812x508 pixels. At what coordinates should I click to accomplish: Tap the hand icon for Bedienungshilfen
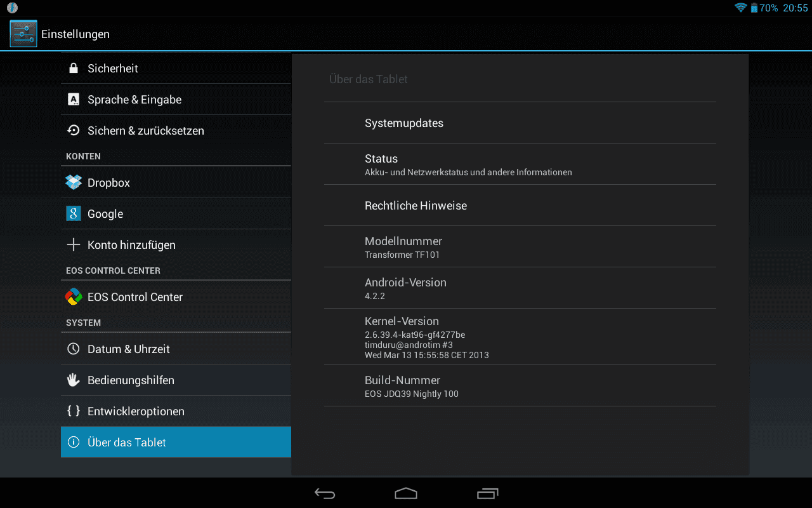point(74,380)
